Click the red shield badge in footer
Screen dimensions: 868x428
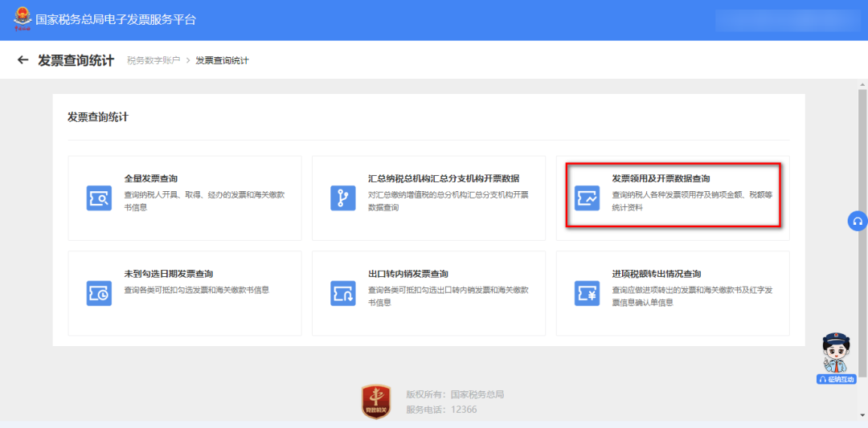tap(376, 402)
